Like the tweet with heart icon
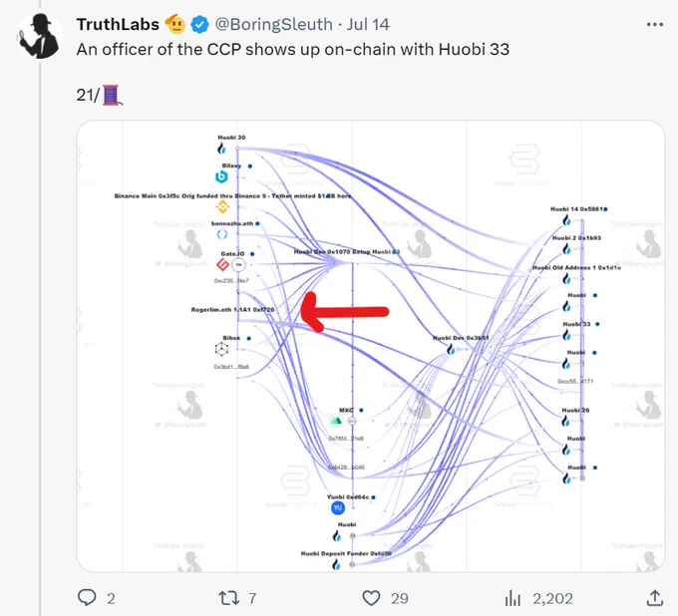Image resolution: width=678 pixels, height=616 pixels. click(x=371, y=598)
